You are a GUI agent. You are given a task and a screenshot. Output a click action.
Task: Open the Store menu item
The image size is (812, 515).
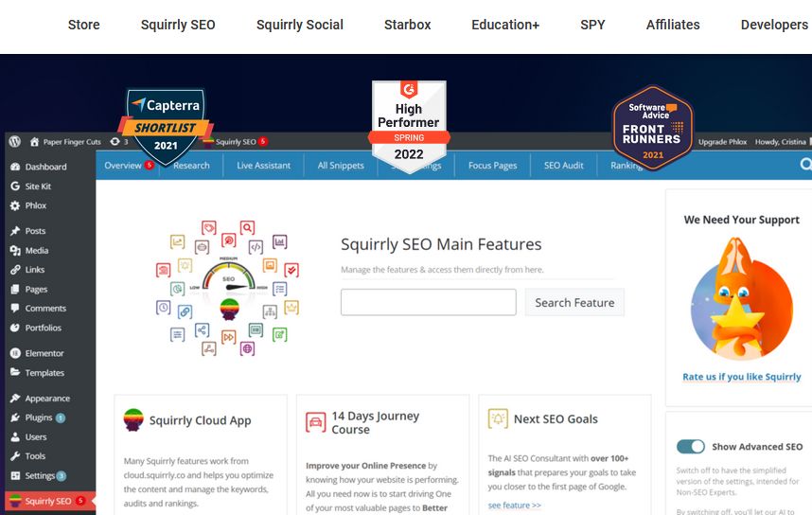(x=83, y=25)
